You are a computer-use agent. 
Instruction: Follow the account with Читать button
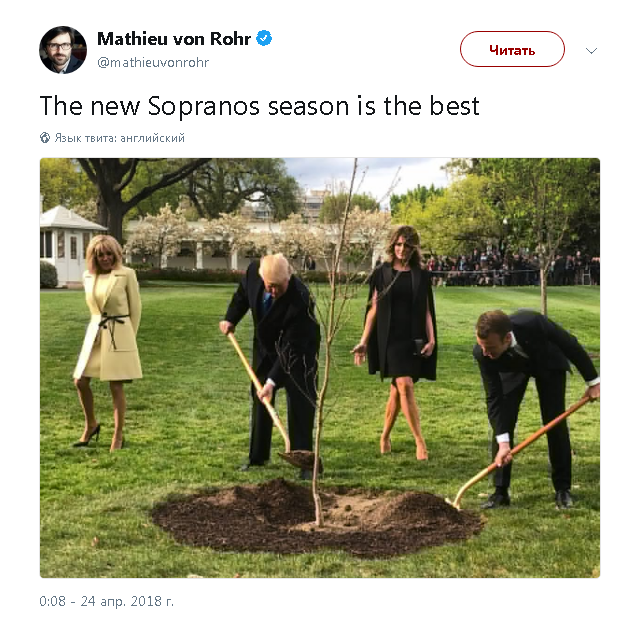pyautogui.click(x=512, y=49)
